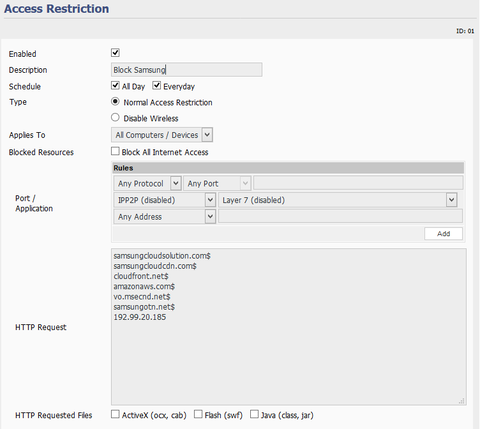Image resolution: width=480 pixels, height=429 pixels.
Task: Click the Description text field
Action: (x=187, y=70)
